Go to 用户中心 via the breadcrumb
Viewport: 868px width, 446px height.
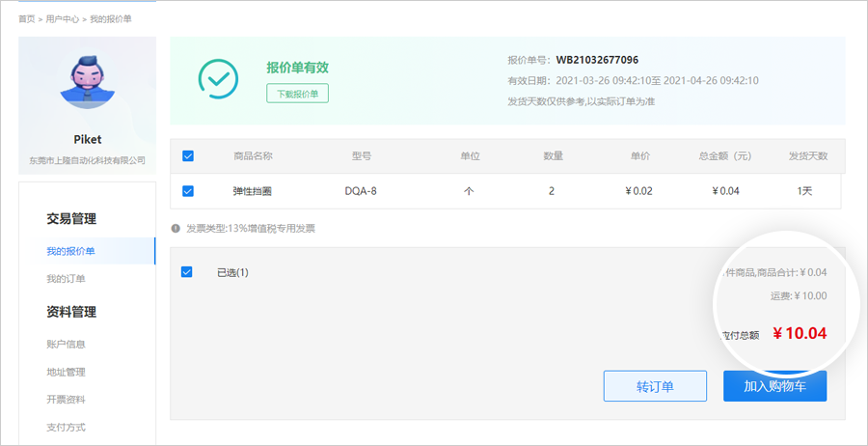(62, 18)
